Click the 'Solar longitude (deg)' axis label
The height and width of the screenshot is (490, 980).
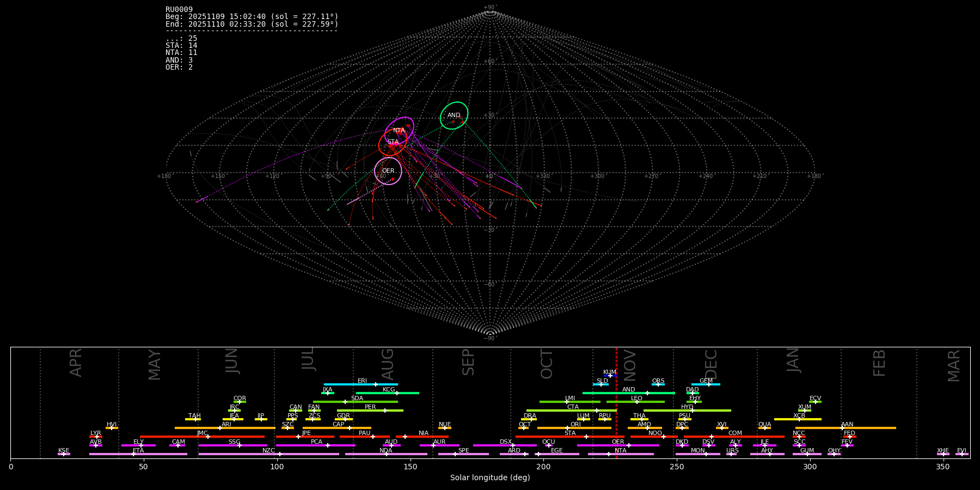pyautogui.click(x=490, y=477)
